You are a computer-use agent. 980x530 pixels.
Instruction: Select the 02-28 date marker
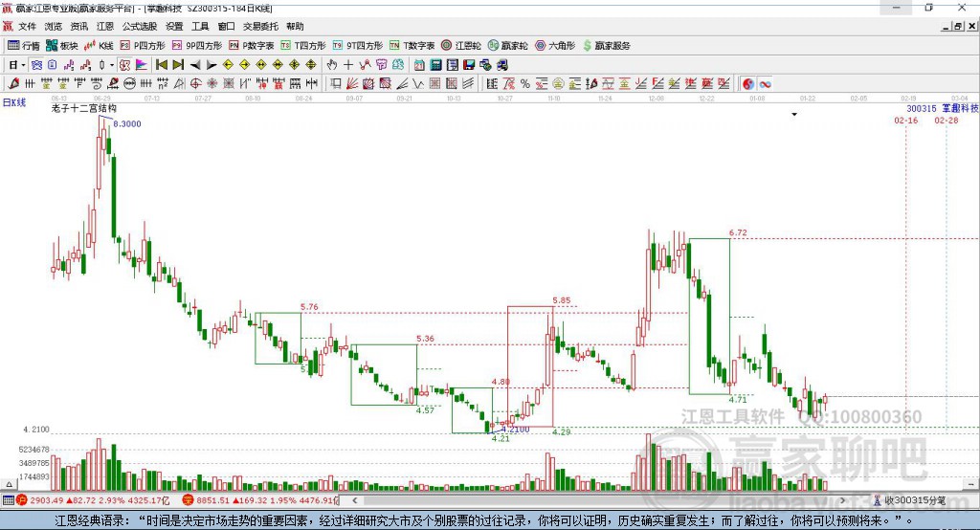point(947,120)
